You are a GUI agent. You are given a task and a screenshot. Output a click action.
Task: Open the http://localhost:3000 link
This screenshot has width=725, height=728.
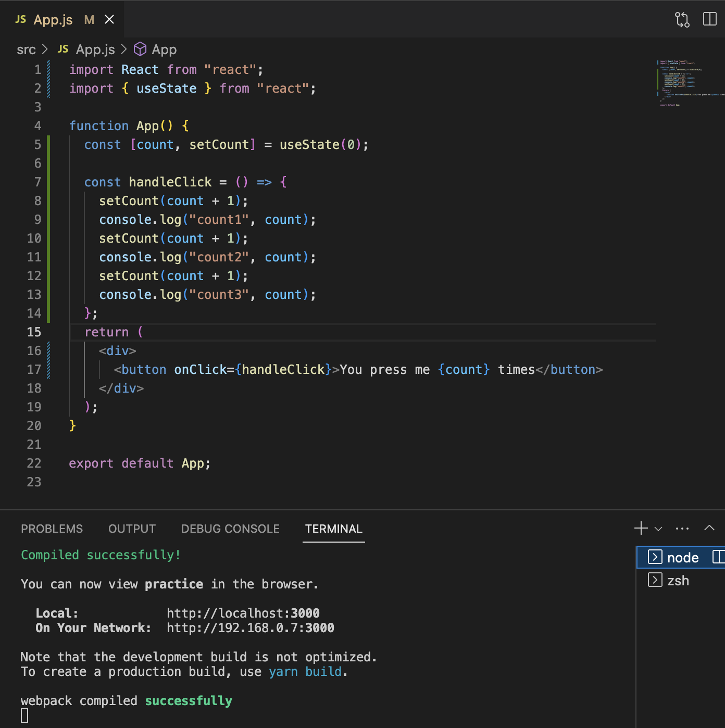[x=243, y=613]
